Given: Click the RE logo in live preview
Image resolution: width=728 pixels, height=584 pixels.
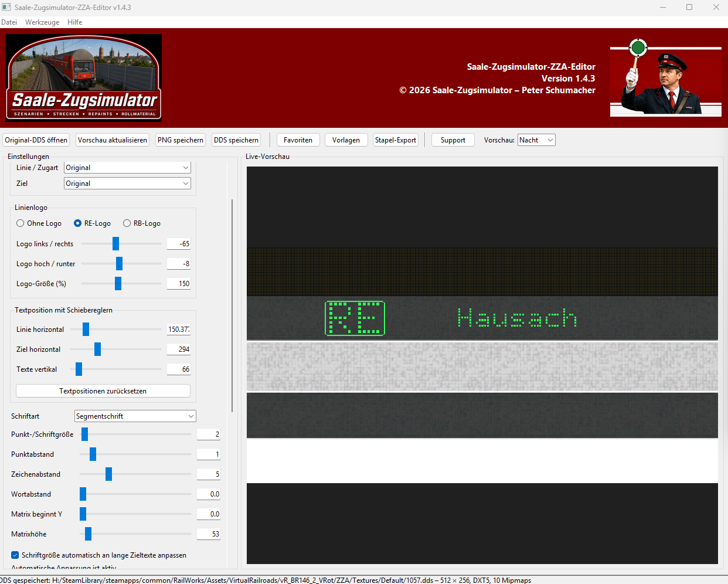Looking at the screenshot, I should pyautogui.click(x=355, y=318).
